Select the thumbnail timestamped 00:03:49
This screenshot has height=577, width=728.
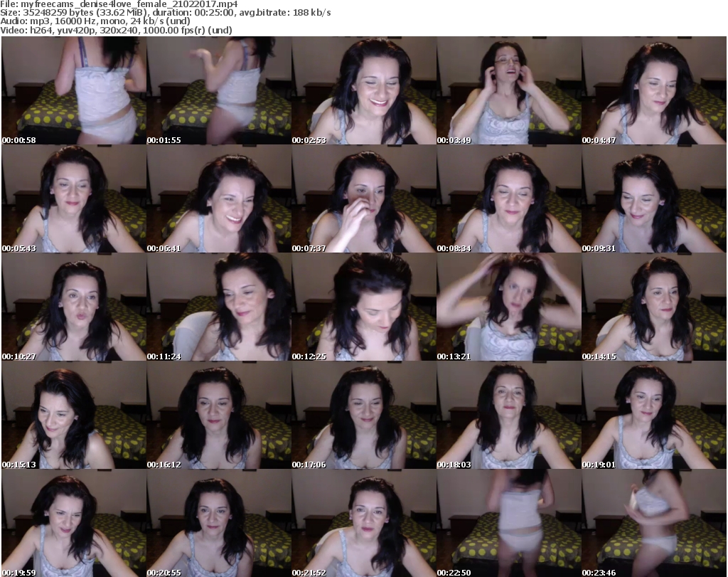point(509,90)
